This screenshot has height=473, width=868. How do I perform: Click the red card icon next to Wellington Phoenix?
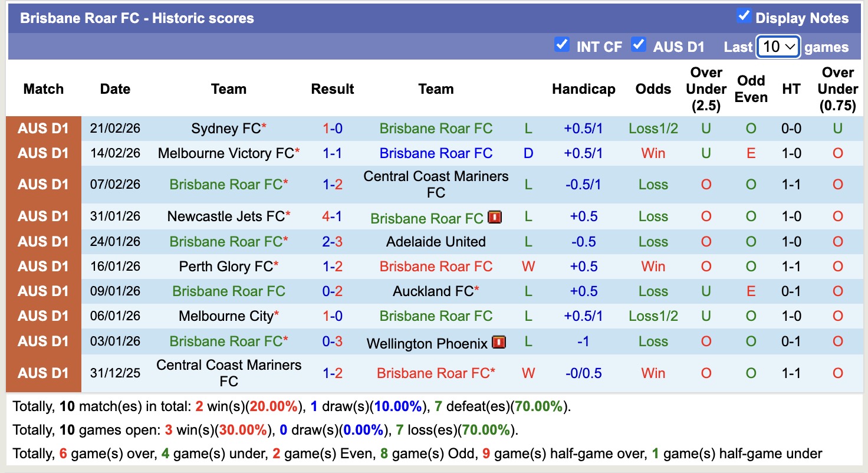(498, 342)
